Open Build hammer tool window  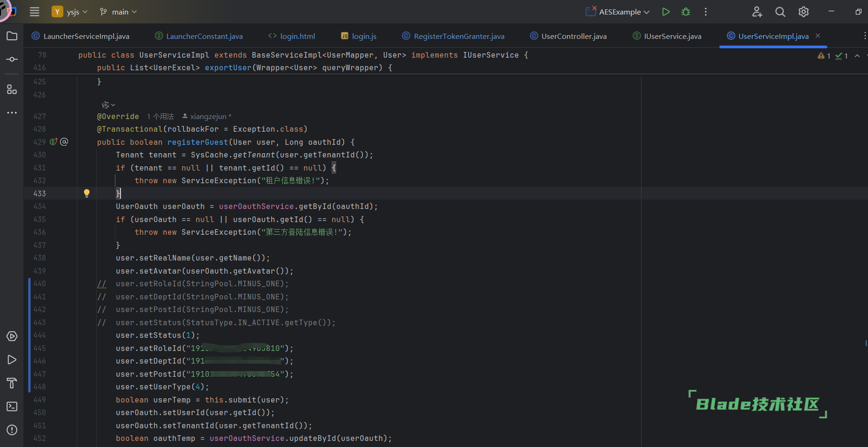tap(12, 383)
